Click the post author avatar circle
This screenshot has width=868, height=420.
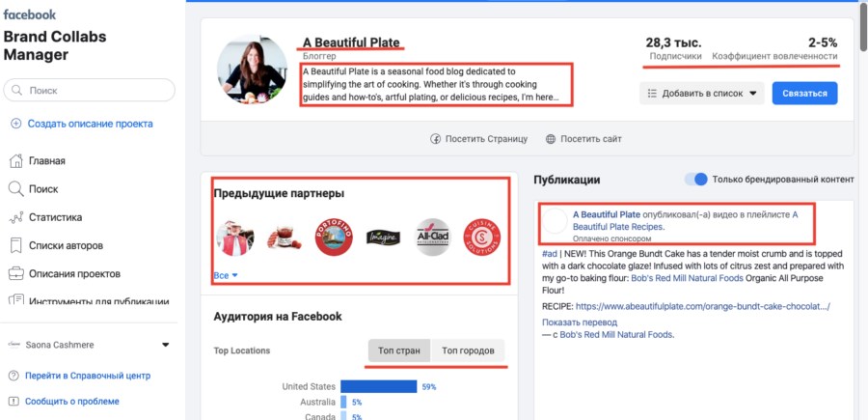click(555, 220)
